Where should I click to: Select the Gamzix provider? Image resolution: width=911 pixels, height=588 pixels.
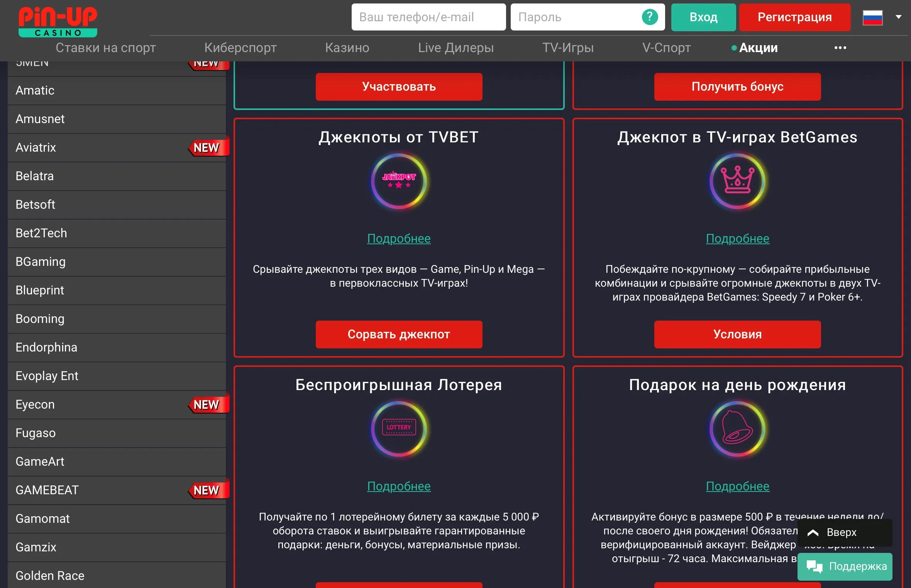click(117, 547)
